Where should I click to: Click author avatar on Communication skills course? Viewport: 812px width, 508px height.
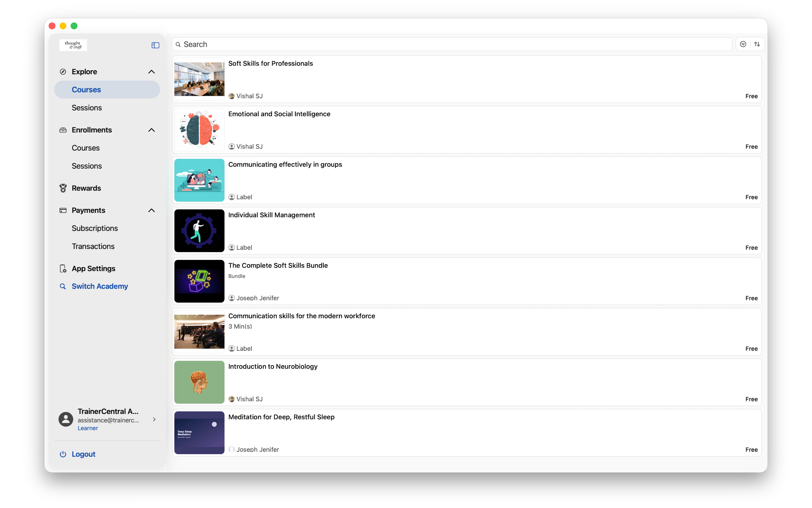click(x=231, y=349)
